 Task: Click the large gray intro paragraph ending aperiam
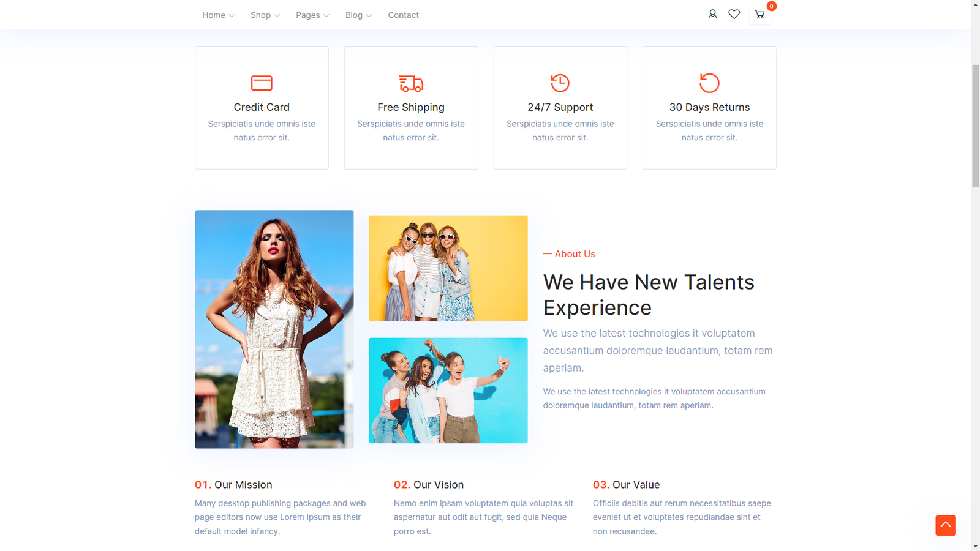click(x=658, y=351)
